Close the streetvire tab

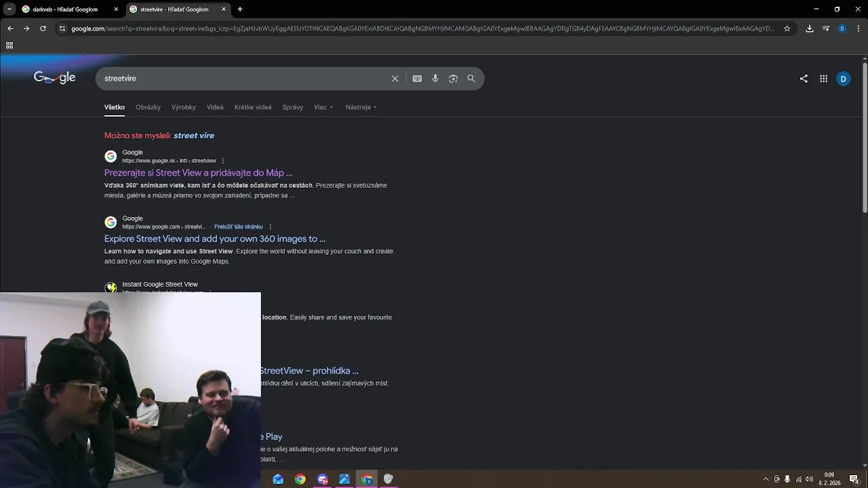[224, 9]
